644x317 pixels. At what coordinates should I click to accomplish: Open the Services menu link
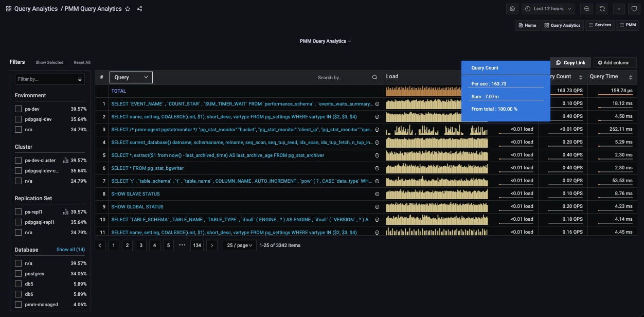point(600,25)
